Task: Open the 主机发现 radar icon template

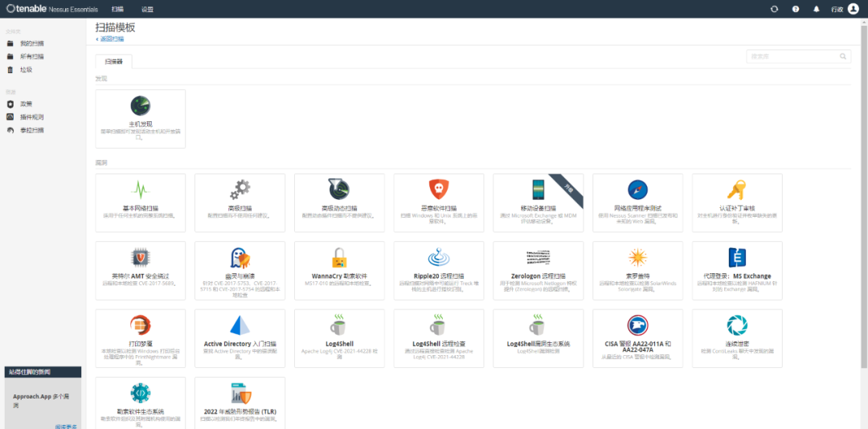Action: 140,106
